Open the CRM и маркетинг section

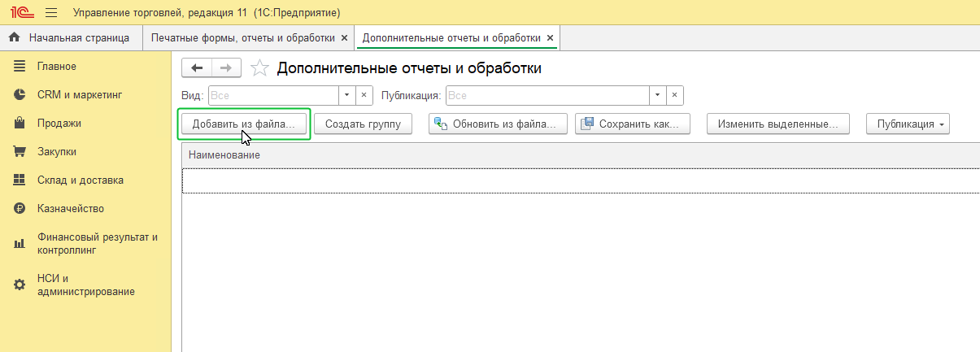pos(79,95)
